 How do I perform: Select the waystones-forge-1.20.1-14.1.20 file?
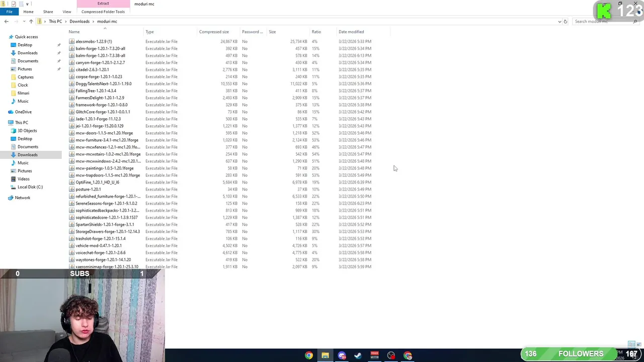pos(103,259)
